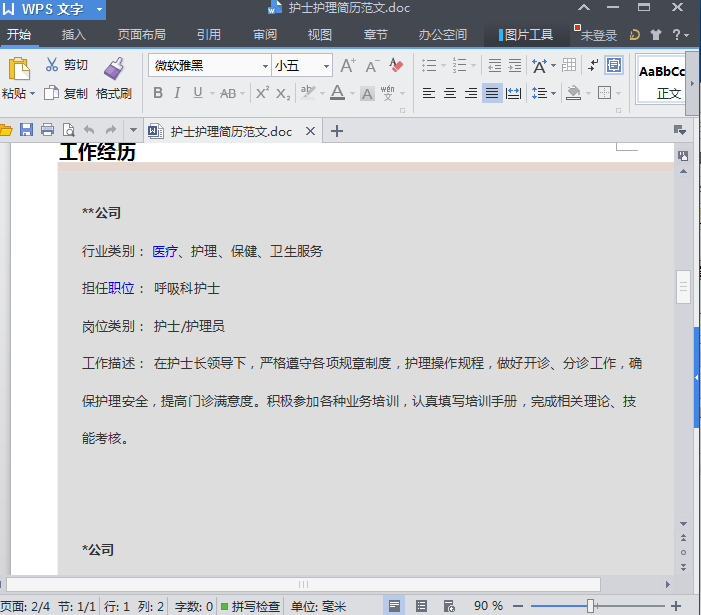Toggle character shading A button
This screenshot has width=701, height=615.
coord(367,93)
